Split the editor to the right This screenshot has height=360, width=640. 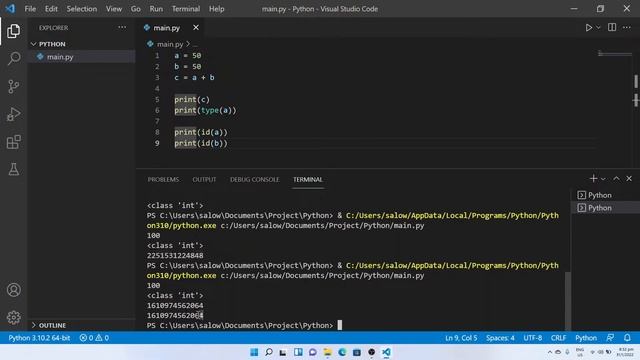612,27
